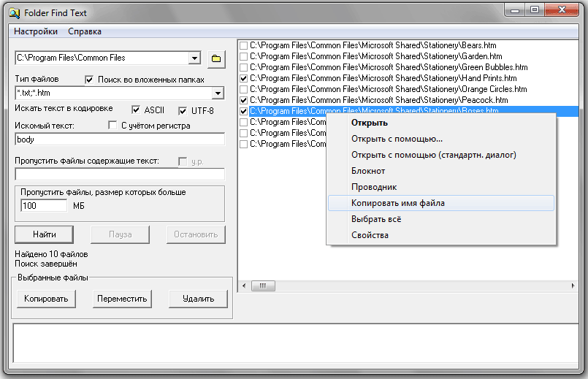Enable 'С учётом регистра' checkbox
Viewport: 588px width, 379px height.
[x=112, y=125]
